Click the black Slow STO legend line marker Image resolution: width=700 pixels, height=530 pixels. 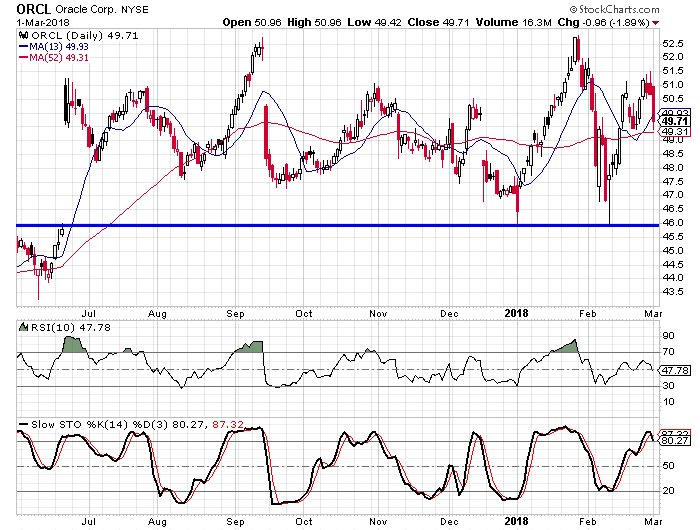point(24,424)
